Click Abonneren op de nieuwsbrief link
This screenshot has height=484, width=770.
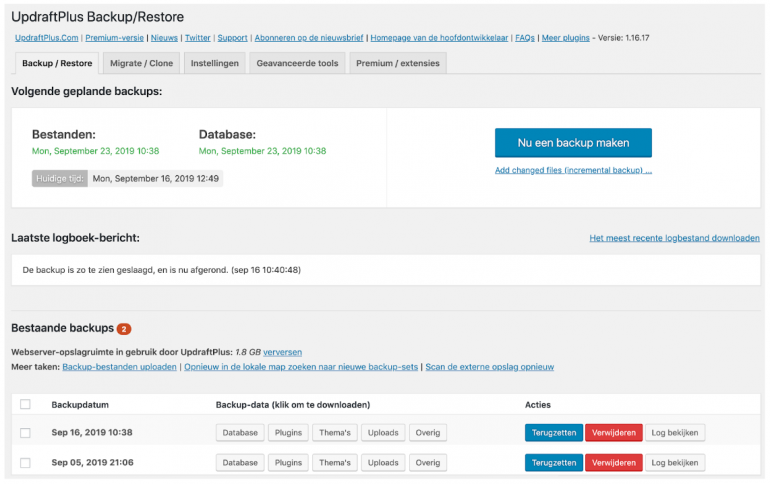click(x=309, y=38)
